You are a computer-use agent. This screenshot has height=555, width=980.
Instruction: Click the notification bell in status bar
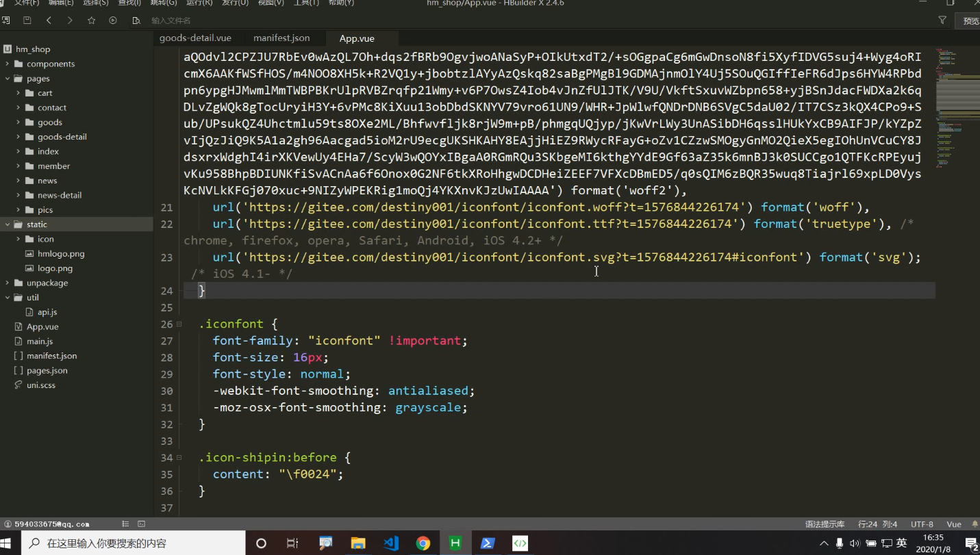975,524
